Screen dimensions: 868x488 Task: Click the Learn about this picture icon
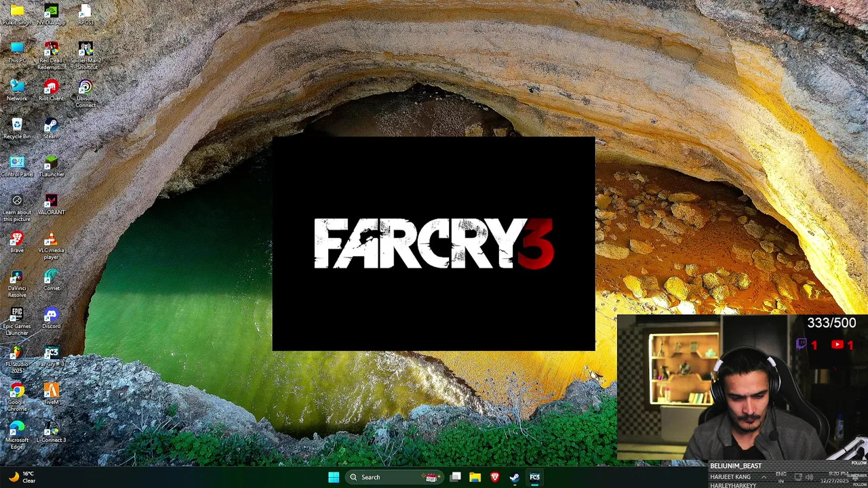tap(17, 207)
